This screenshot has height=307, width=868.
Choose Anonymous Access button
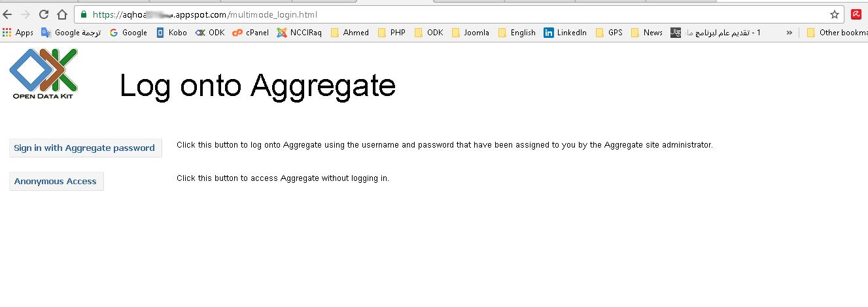(x=56, y=182)
